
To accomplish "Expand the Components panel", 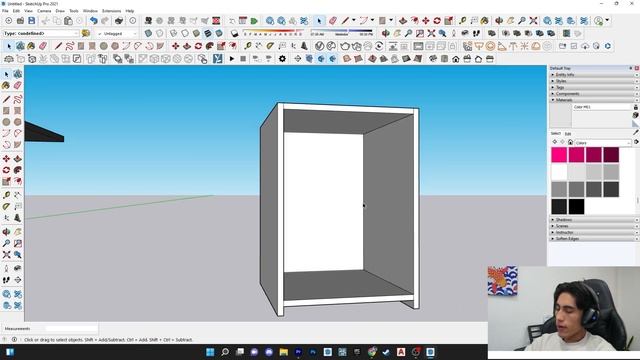I will click(593, 93).
